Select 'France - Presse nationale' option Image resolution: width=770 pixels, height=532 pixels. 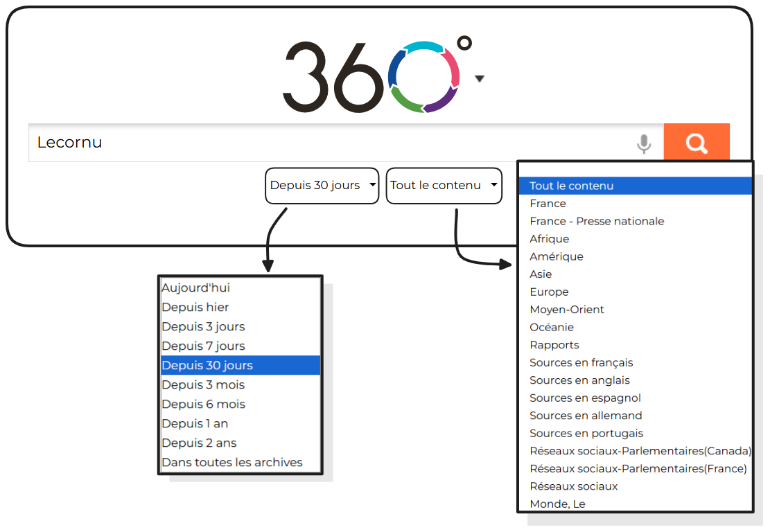636,222
